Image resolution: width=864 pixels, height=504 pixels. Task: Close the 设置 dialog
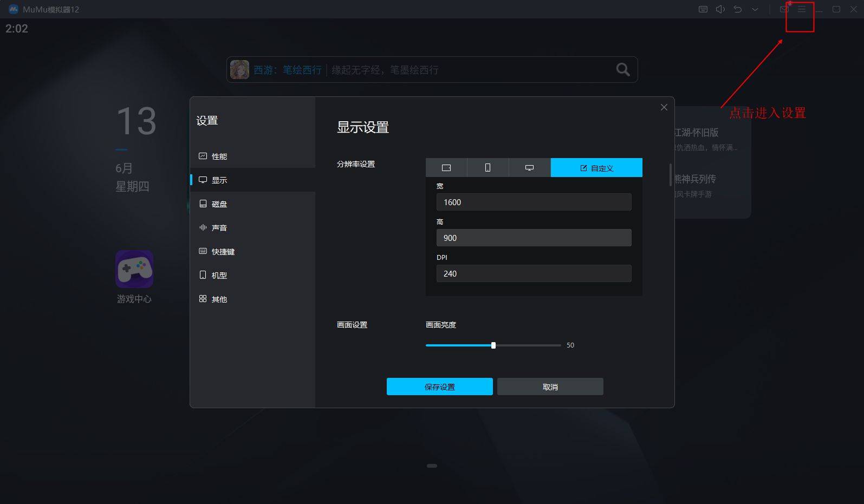[664, 107]
